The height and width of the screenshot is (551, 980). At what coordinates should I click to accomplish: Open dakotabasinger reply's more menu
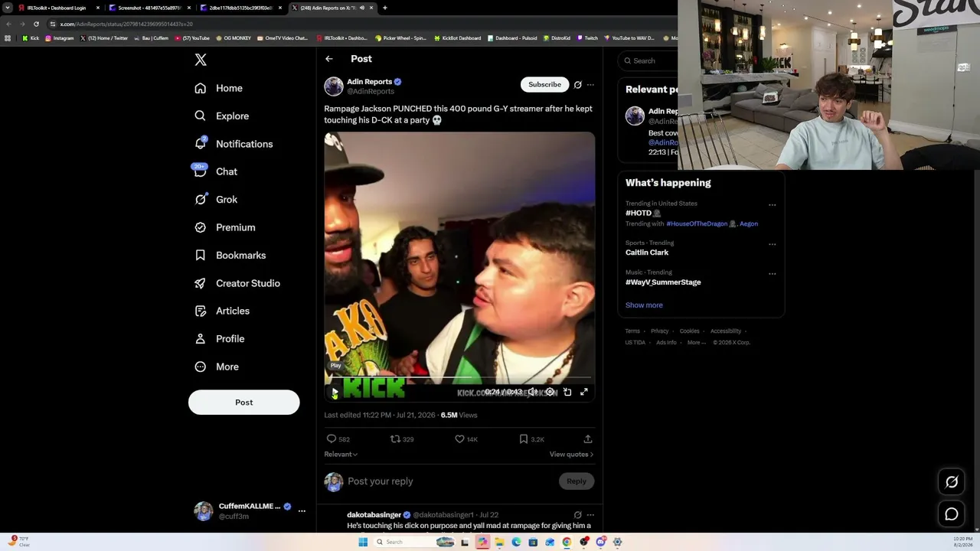click(590, 515)
